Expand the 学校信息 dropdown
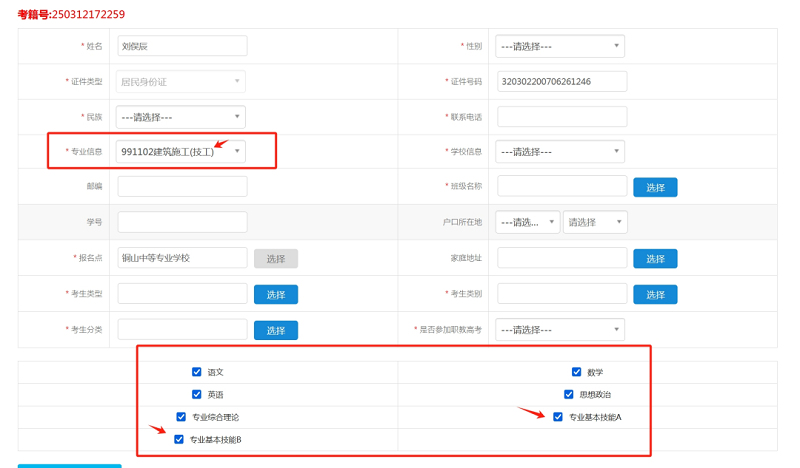800x468 pixels. [x=560, y=152]
